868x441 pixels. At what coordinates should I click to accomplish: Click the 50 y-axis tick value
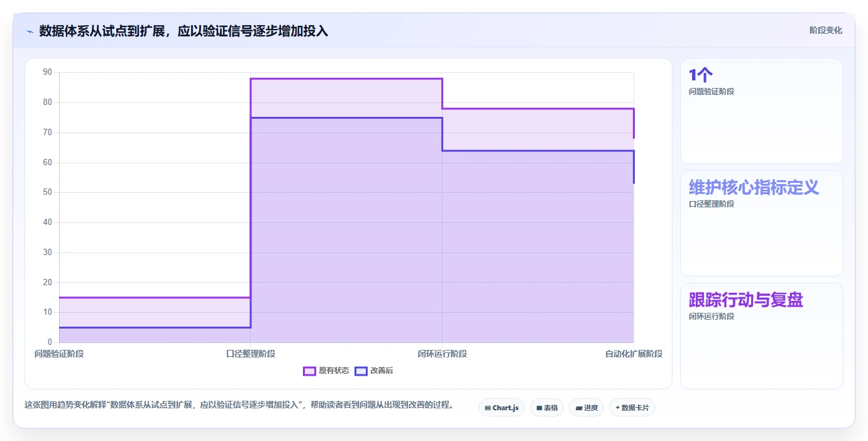pyautogui.click(x=48, y=192)
